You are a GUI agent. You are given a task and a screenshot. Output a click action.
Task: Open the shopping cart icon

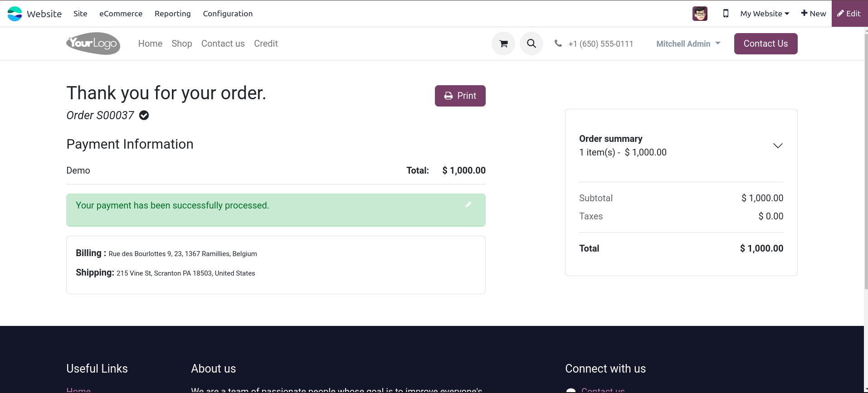(x=503, y=44)
